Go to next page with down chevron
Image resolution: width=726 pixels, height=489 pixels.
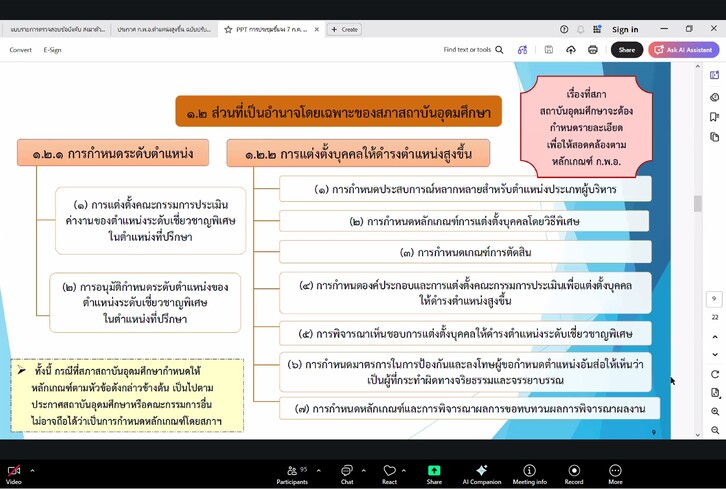tap(715, 354)
